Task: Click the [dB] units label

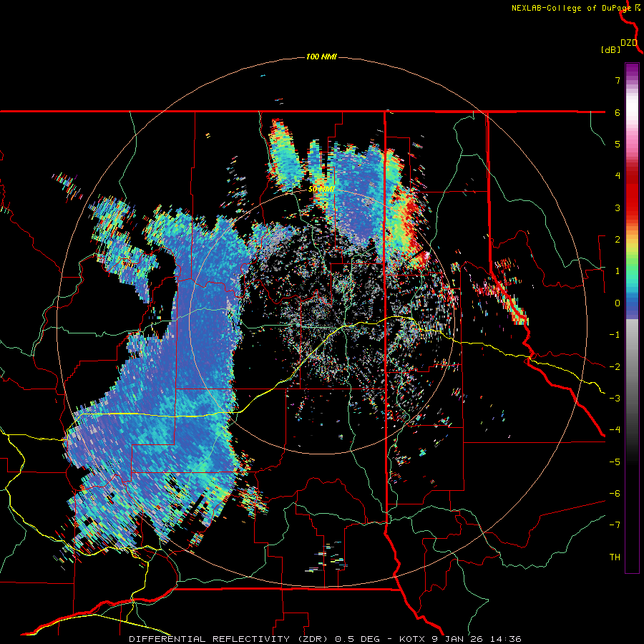Action: 611,49
